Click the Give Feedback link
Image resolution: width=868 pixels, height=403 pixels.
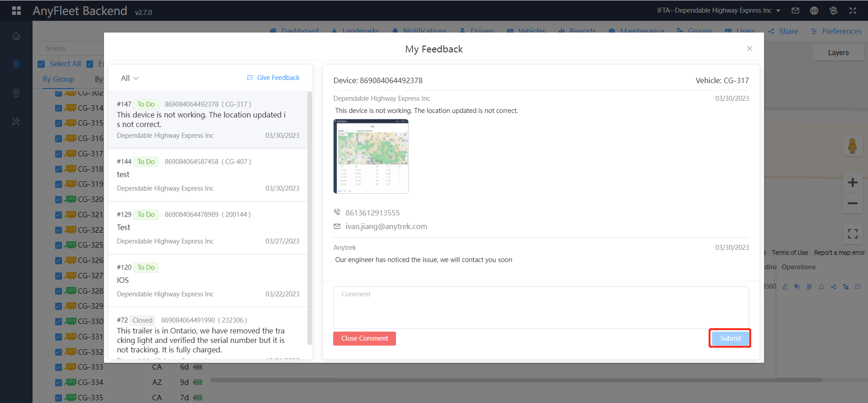tap(273, 78)
